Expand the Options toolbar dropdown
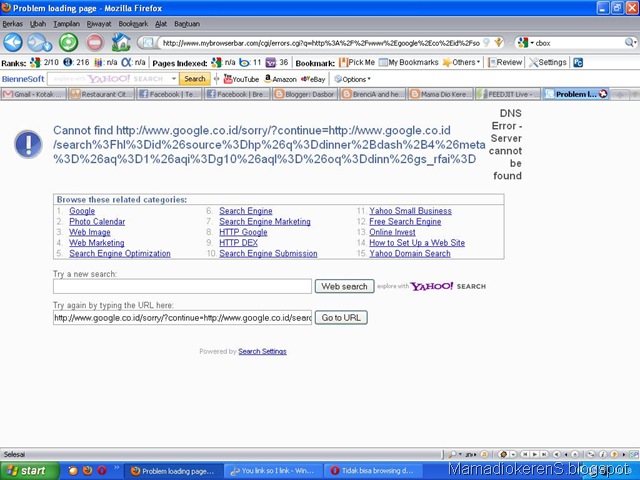Screen dimensions: 640x480 point(352,79)
